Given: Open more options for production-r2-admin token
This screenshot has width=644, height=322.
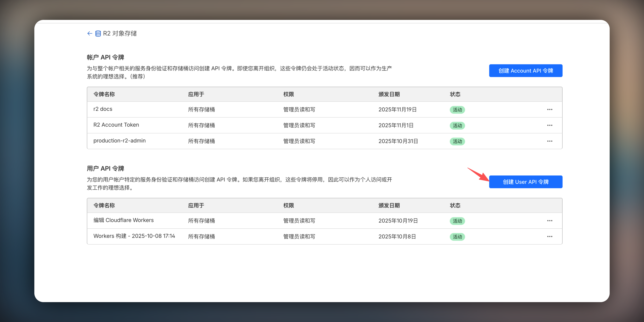Looking at the screenshot, I should [550, 141].
